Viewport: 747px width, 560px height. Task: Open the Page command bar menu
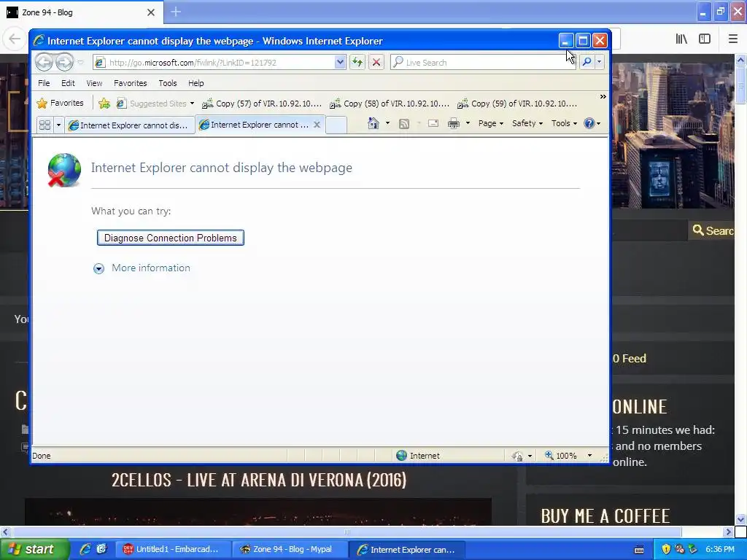491,123
